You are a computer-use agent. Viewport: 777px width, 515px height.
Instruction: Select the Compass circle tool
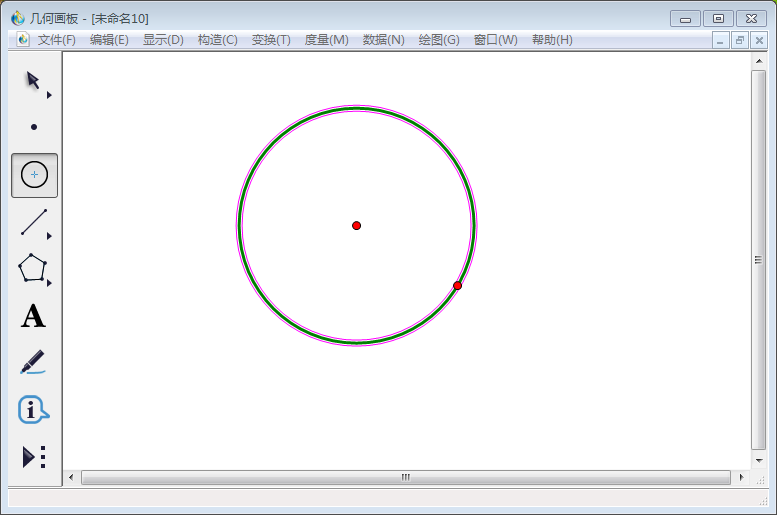click(34, 175)
